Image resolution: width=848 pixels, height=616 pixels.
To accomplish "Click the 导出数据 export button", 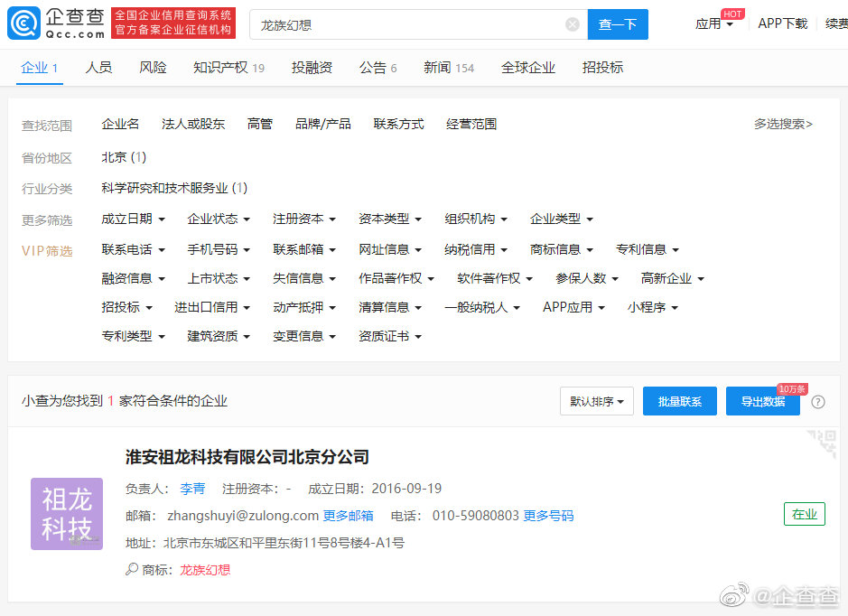I will (x=762, y=401).
